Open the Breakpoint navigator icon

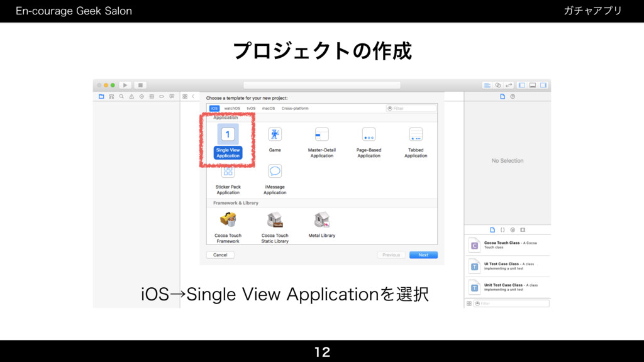(162, 96)
